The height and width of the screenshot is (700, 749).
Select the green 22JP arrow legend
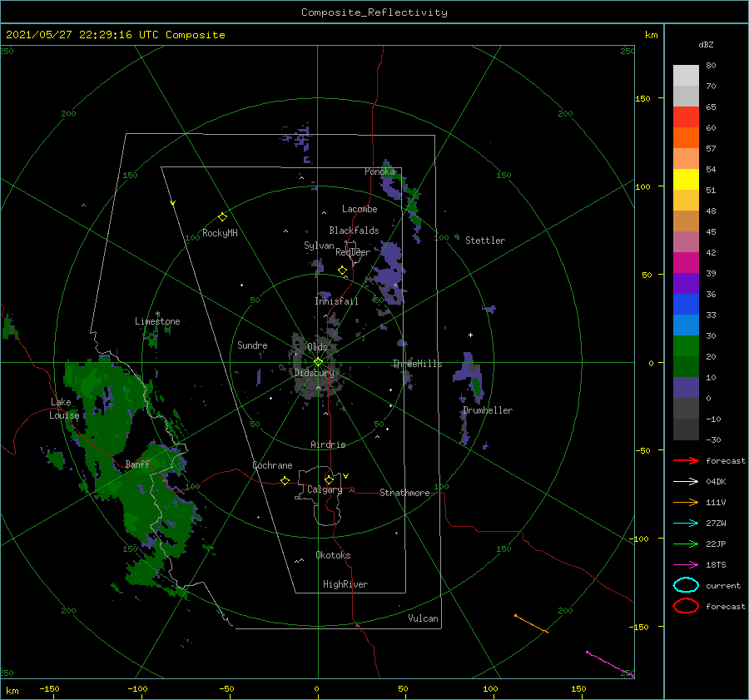point(686,544)
